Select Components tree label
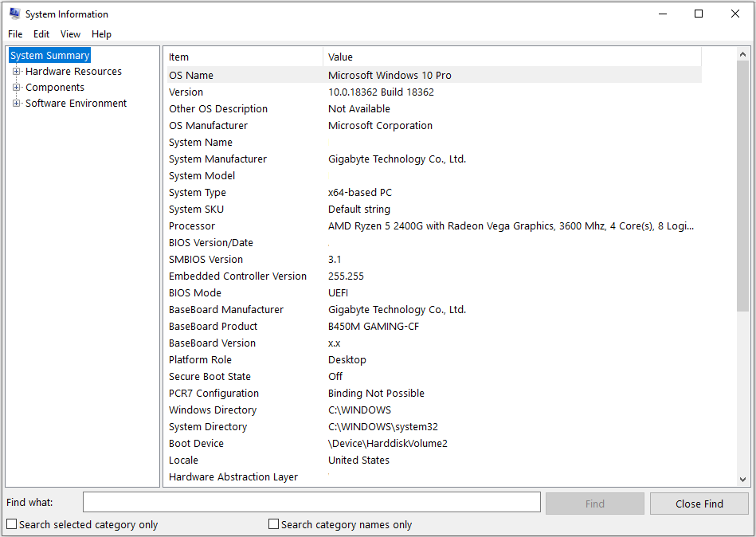Viewport: 756px width, 537px height. [55, 88]
